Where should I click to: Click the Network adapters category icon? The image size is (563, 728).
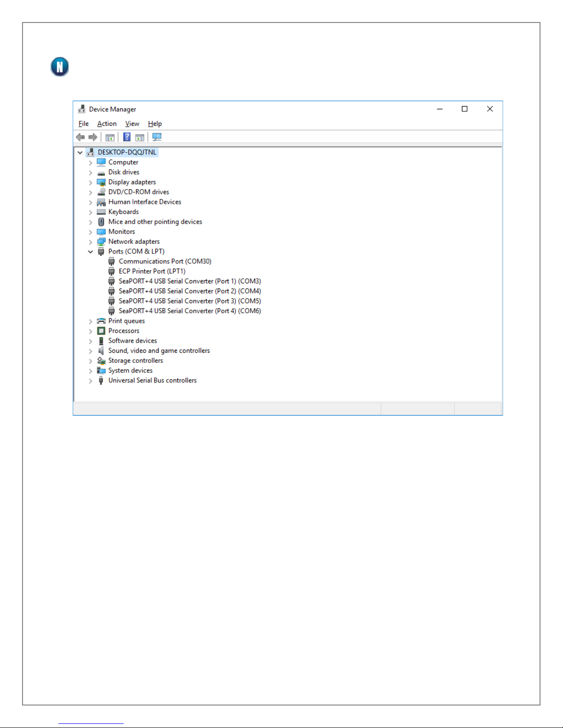click(101, 242)
